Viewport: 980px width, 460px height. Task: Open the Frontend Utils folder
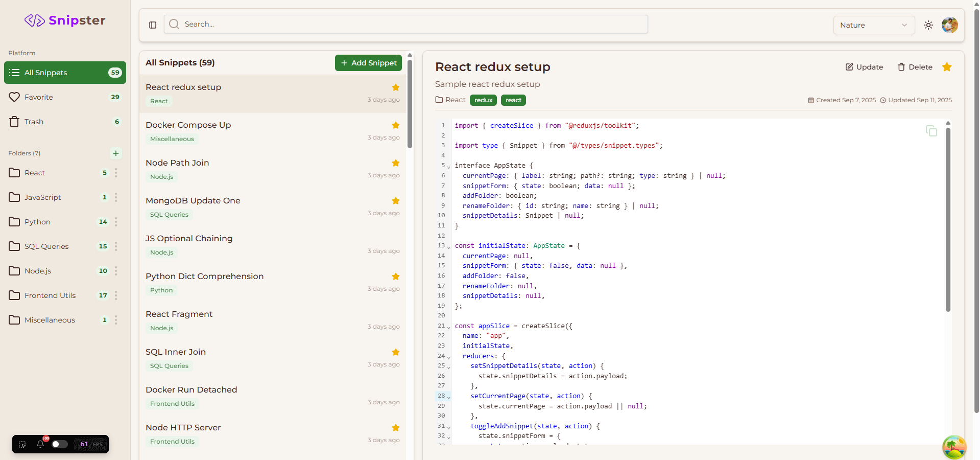tap(56, 295)
